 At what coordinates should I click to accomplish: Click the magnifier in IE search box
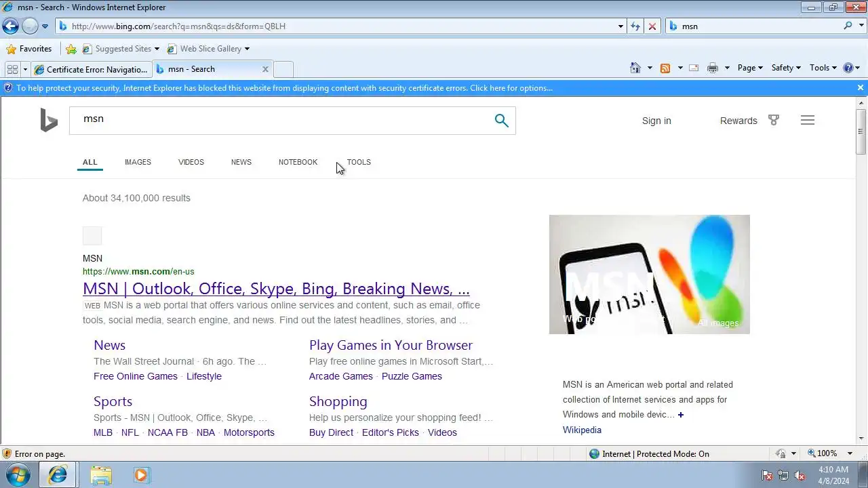tap(848, 26)
